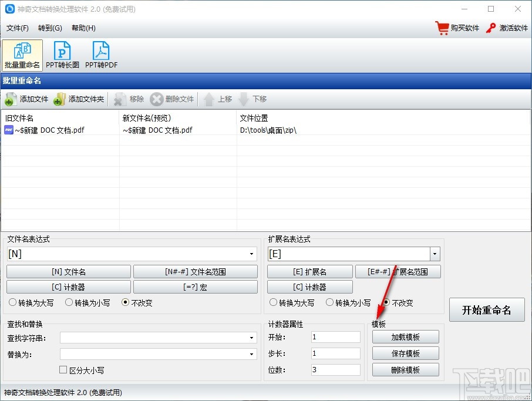Select filename 转换为小写 radio option
The height and width of the screenshot is (401, 532).
[x=69, y=302]
